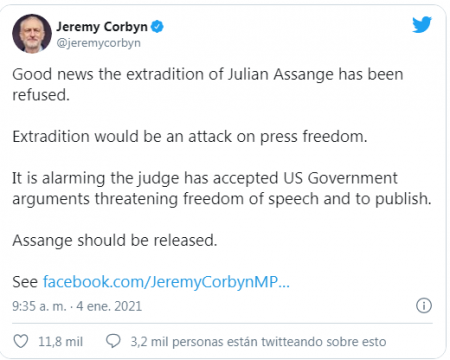Click the Twitter bird logo
Image resolution: width=450 pixels, height=360 pixels.
pyautogui.click(x=422, y=25)
